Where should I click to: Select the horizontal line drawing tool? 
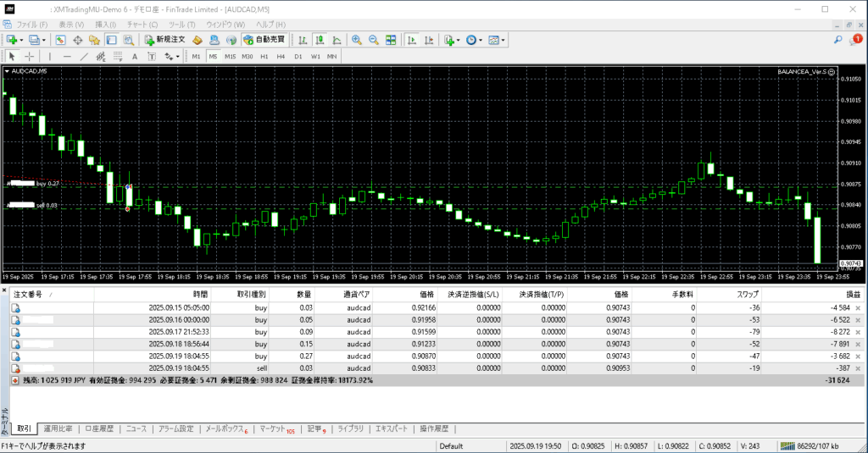66,57
